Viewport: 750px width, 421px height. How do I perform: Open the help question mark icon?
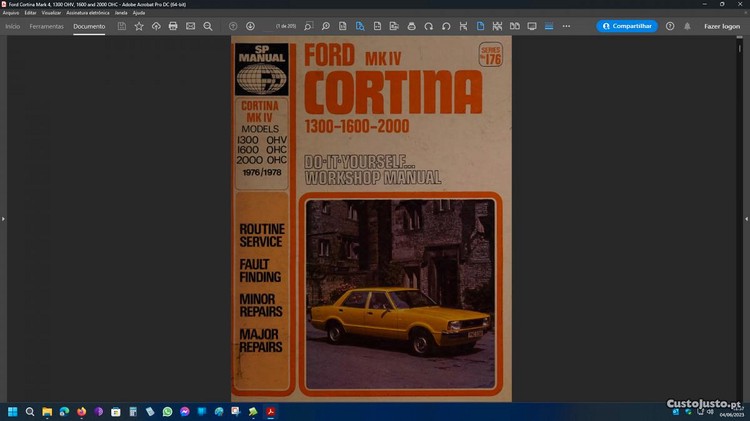[x=670, y=26]
